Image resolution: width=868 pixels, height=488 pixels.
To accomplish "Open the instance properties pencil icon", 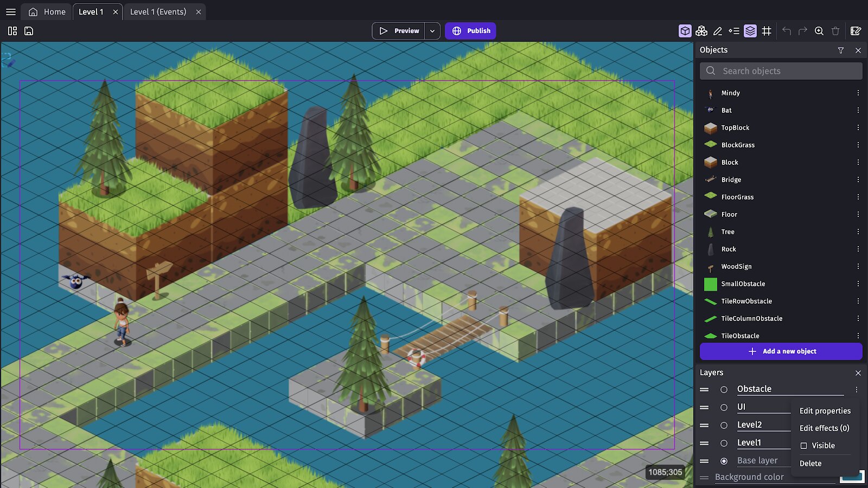I will click(718, 31).
